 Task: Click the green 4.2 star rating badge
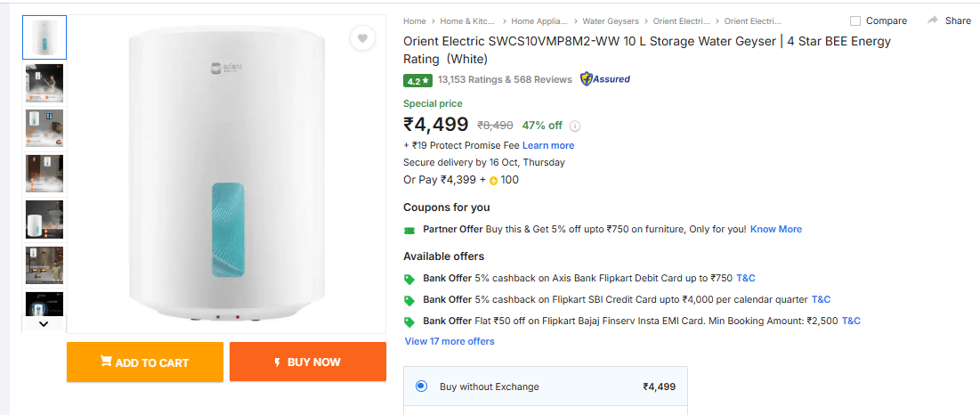click(x=417, y=80)
